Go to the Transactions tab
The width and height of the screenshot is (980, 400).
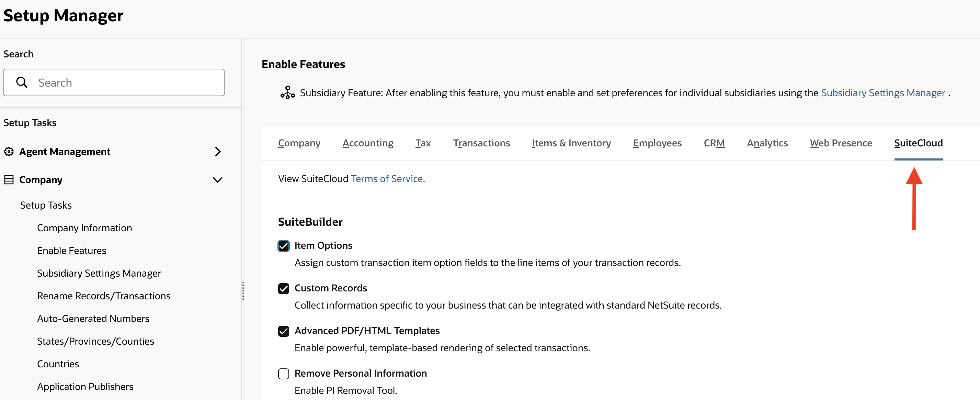481,143
